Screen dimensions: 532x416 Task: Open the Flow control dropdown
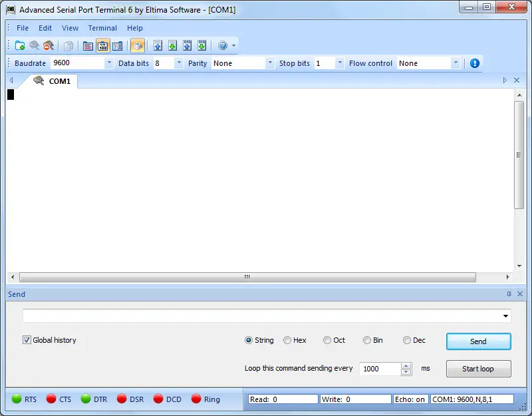click(x=456, y=63)
